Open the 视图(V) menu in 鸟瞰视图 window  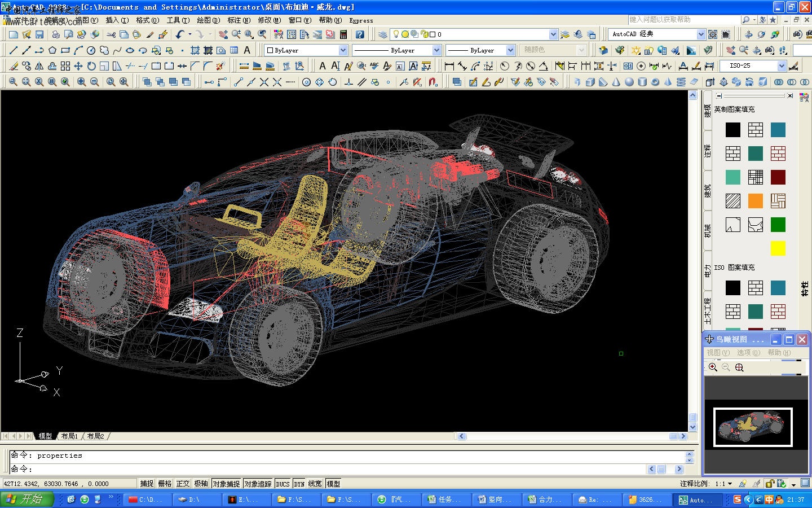[718, 353]
